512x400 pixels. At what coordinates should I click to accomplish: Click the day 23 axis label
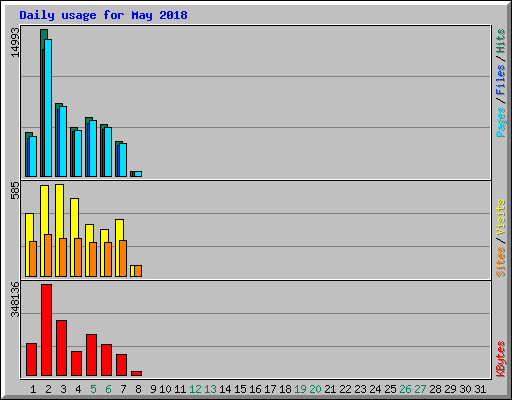click(x=360, y=389)
